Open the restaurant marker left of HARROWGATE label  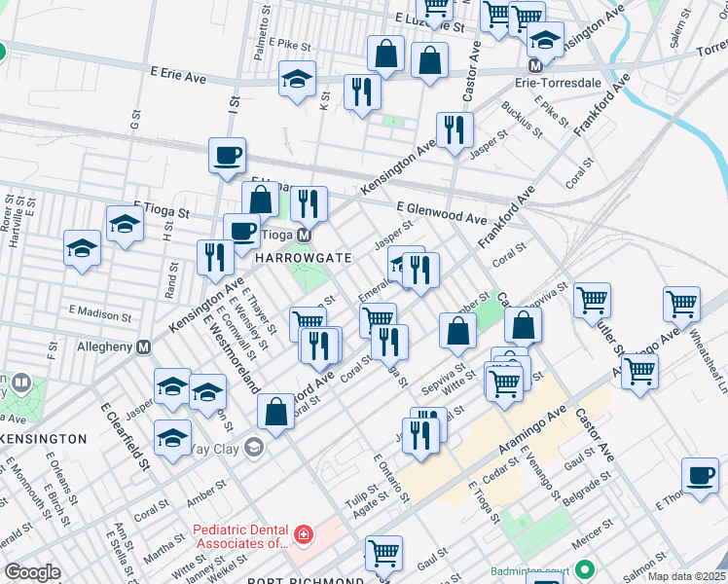coord(215,259)
